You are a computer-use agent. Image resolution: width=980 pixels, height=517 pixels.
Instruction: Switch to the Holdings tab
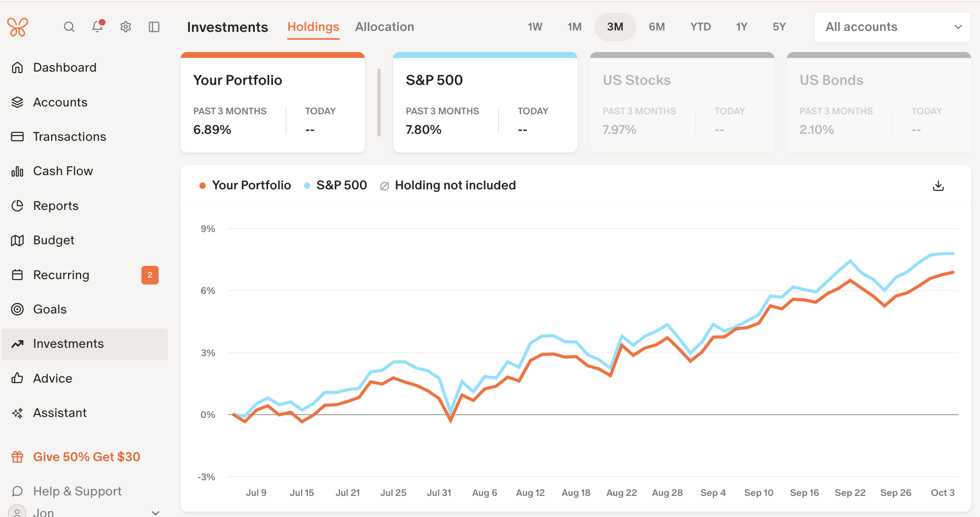313,27
